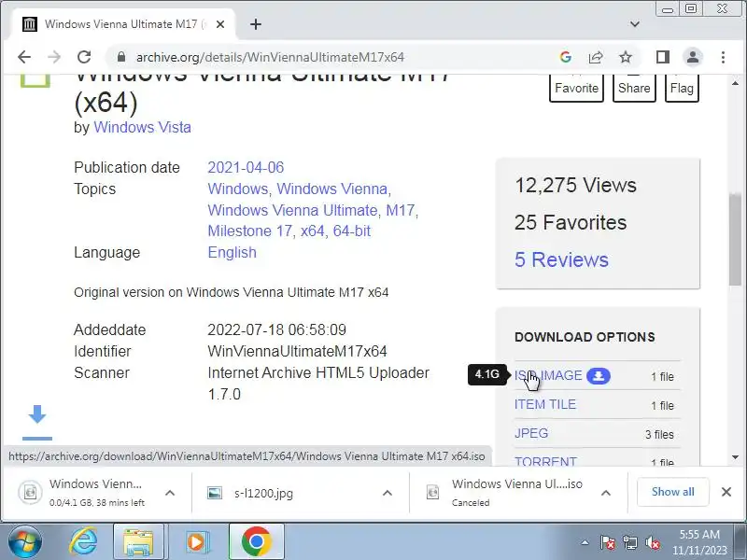Open the Windows Vienna Ultimate topic link
Screen dimensions: 747x560
coord(292,210)
